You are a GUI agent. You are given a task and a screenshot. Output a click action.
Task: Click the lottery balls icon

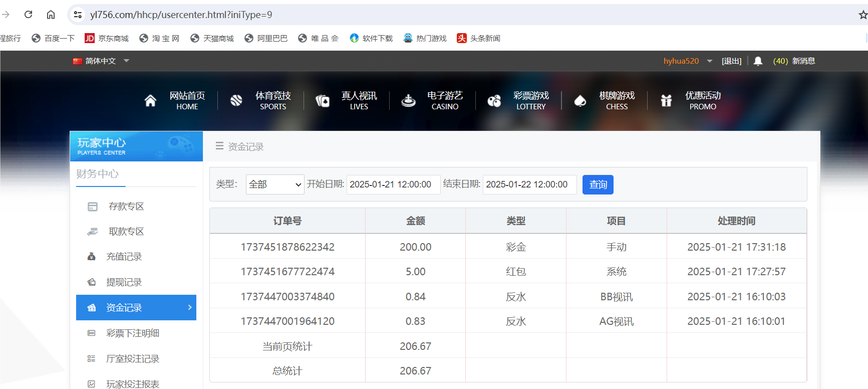(494, 101)
